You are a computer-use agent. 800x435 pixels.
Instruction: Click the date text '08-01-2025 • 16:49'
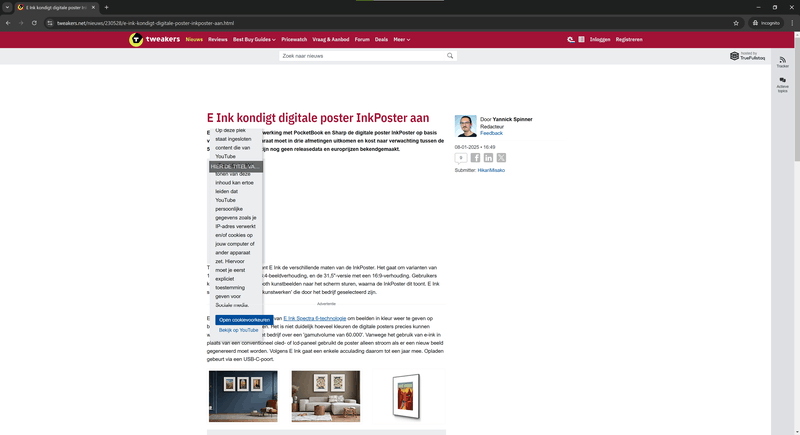pyautogui.click(x=474, y=147)
